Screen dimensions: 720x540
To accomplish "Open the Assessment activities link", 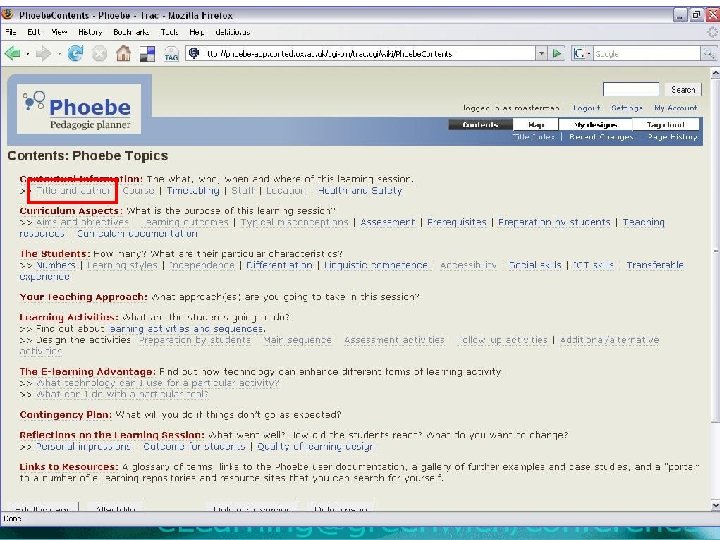I will [394, 340].
